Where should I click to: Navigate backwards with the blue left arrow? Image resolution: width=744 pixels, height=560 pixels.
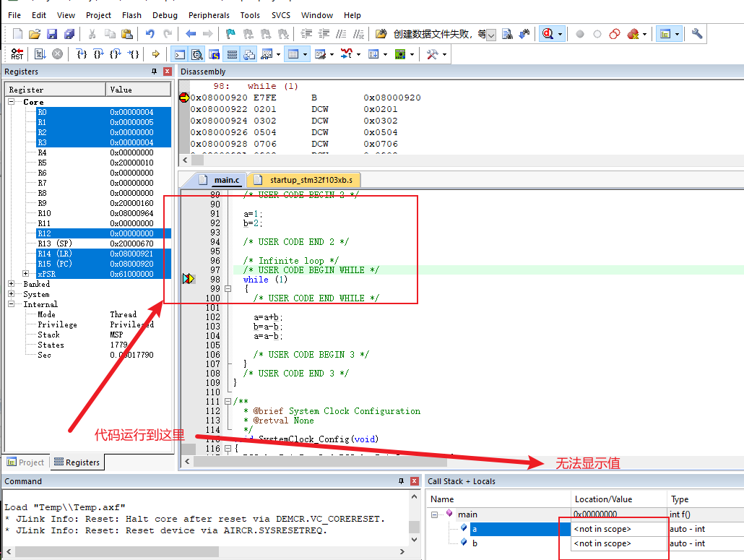(191, 34)
